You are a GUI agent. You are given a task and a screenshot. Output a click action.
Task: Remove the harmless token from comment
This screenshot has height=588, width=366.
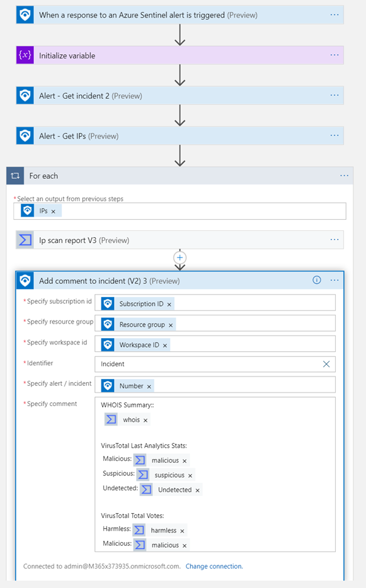182,531
